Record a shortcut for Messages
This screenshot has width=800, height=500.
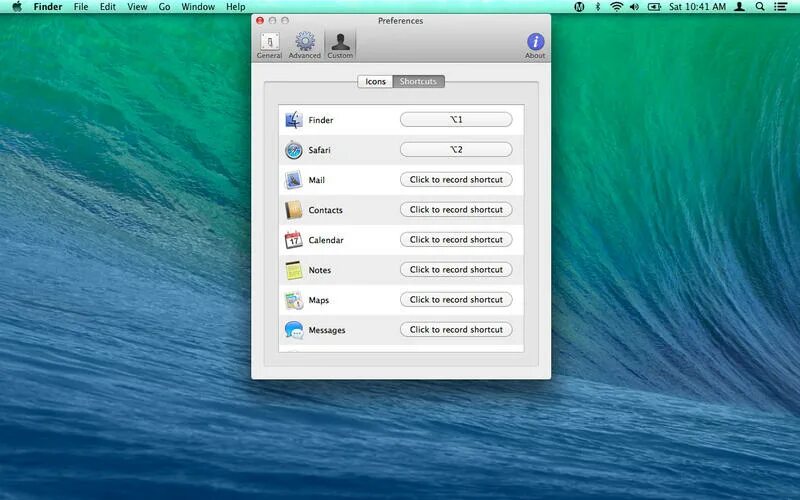pos(456,330)
